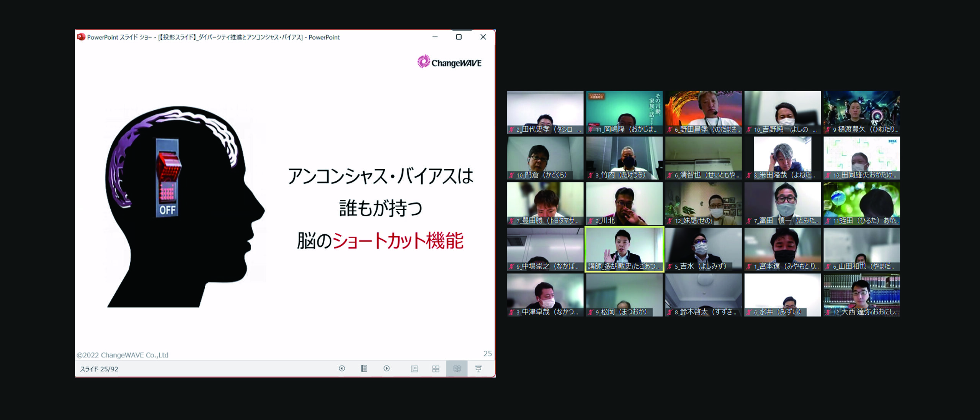Image resolution: width=980 pixels, height=420 pixels.
Task: Minimize the PowerPoint window
Action: pos(435,37)
